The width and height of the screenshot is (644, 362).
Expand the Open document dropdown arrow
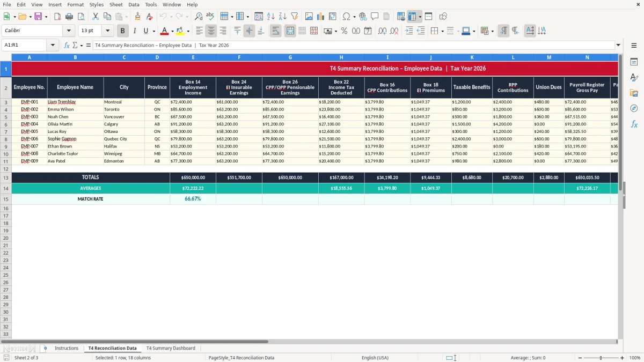pyautogui.click(x=30, y=17)
